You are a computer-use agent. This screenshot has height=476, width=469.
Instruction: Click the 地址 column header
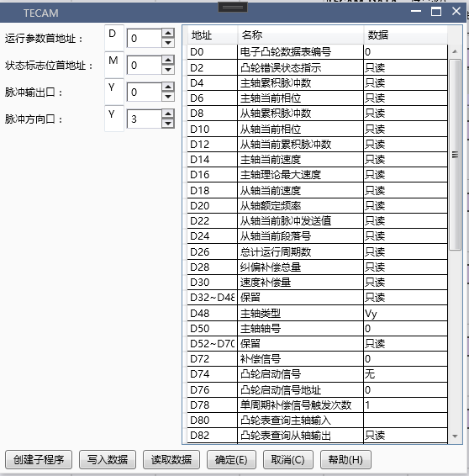coord(213,35)
